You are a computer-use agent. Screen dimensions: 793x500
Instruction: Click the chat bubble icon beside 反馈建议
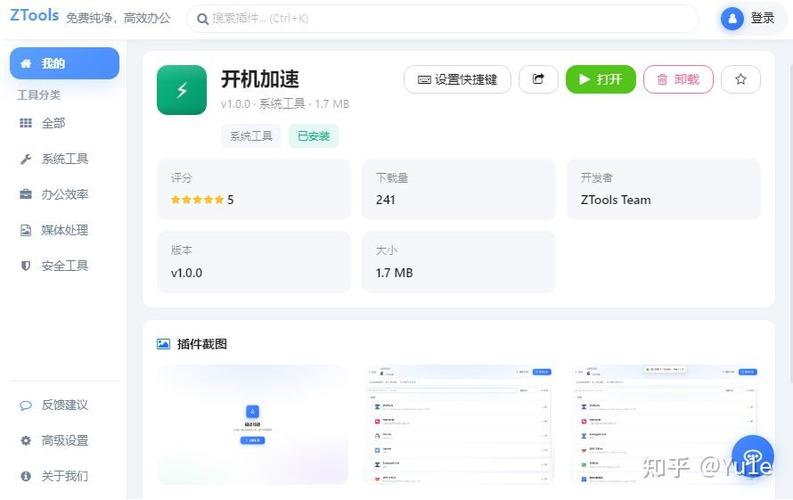point(26,405)
